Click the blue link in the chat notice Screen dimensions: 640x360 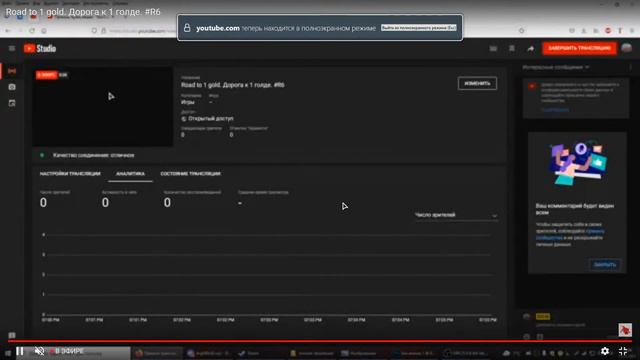(555, 110)
